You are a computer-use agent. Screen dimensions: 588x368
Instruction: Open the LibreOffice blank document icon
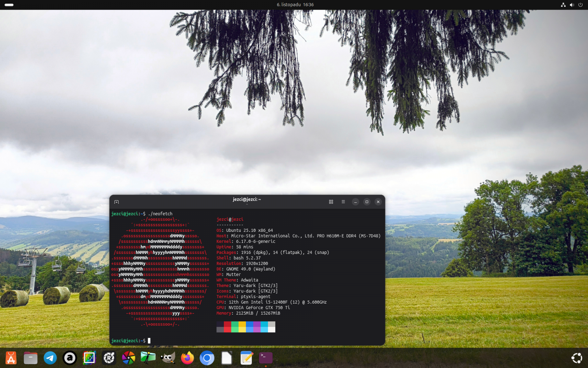[227, 358]
